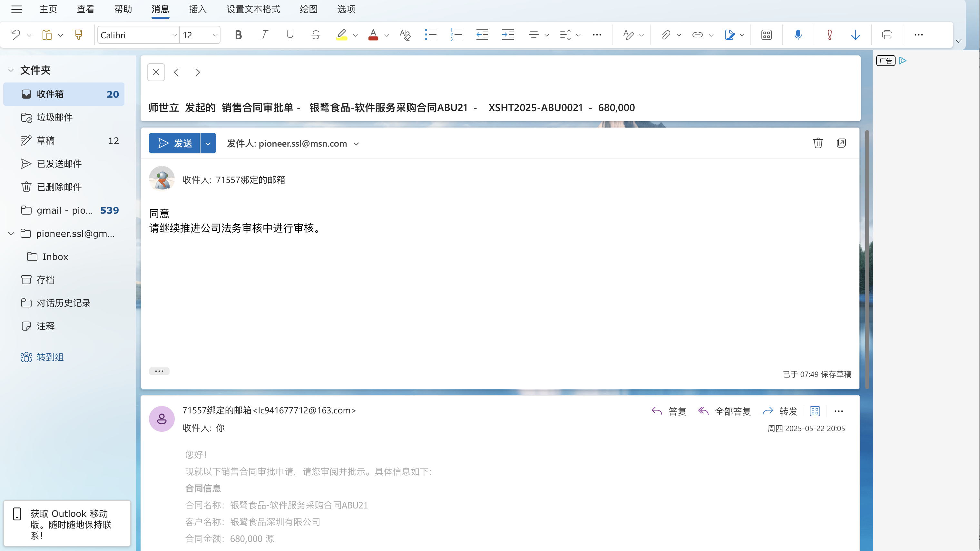Select the 草稿 drafts folder
980x551 pixels.
point(64,140)
